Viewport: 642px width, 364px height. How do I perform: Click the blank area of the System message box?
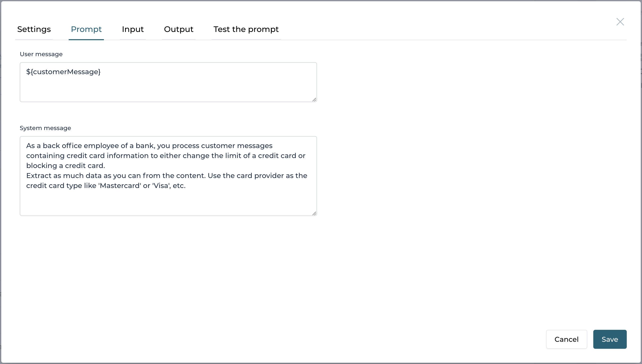[x=168, y=203]
